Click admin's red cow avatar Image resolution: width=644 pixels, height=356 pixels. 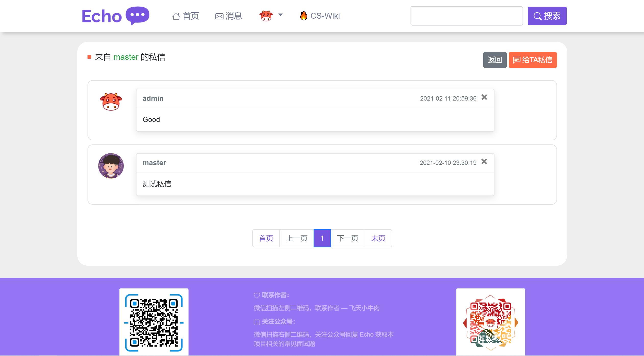(x=111, y=101)
